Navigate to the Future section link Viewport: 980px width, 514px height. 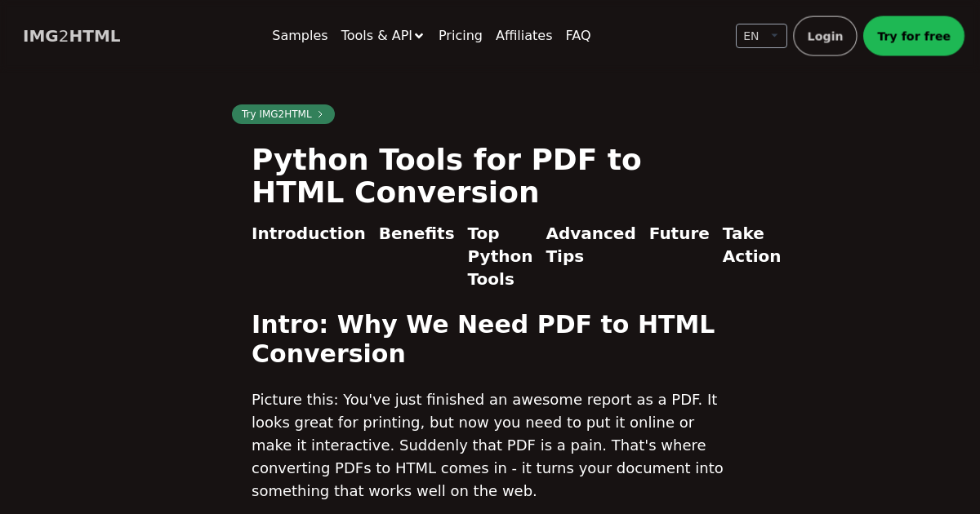coord(679,233)
